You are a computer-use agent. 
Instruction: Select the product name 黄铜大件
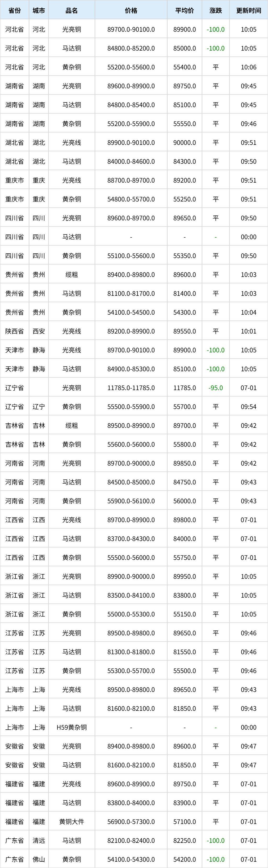click(x=72, y=822)
